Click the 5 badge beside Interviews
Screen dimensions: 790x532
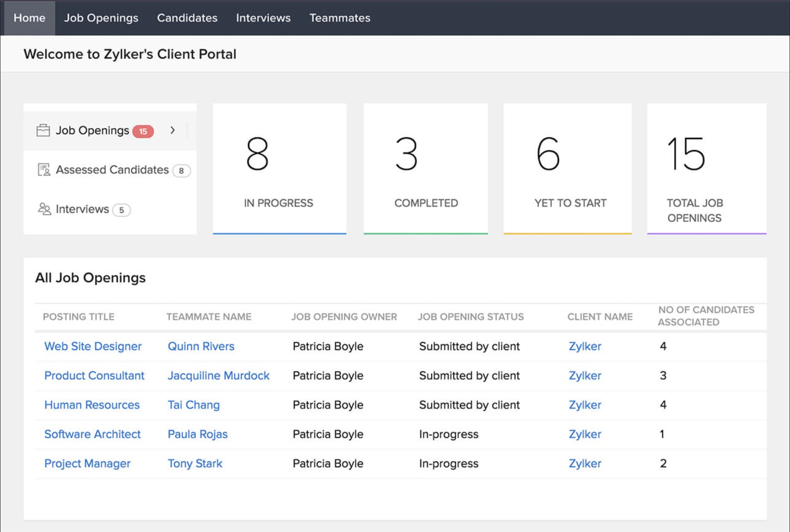coord(121,210)
